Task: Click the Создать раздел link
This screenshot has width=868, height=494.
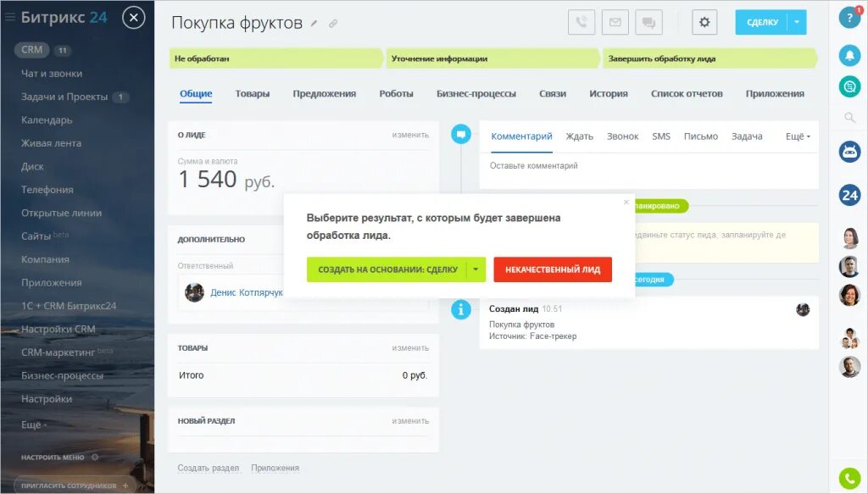Action: tap(209, 468)
